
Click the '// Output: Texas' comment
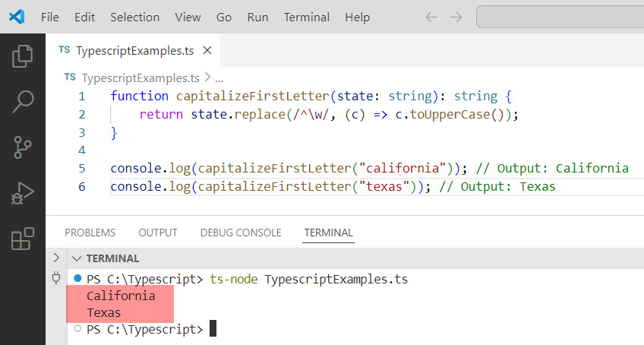[x=497, y=187]
